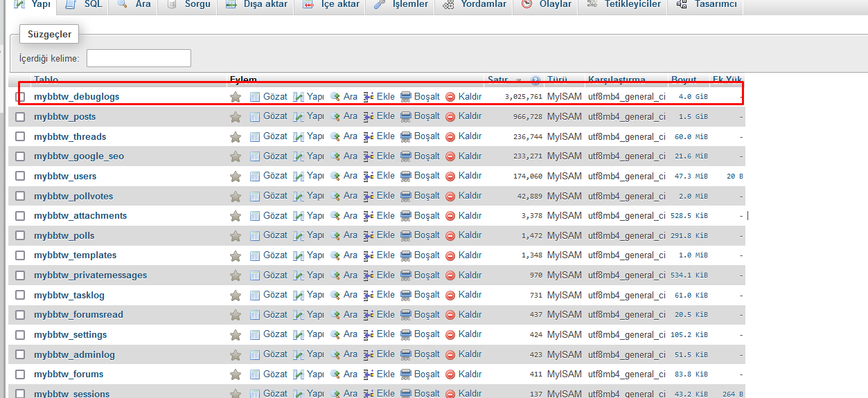Open the Yordamlar tab

point(475,5)
